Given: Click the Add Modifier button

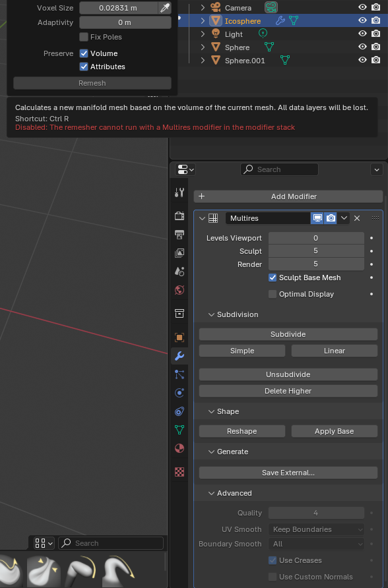Looking at the screenshot, I should (288, 196).
